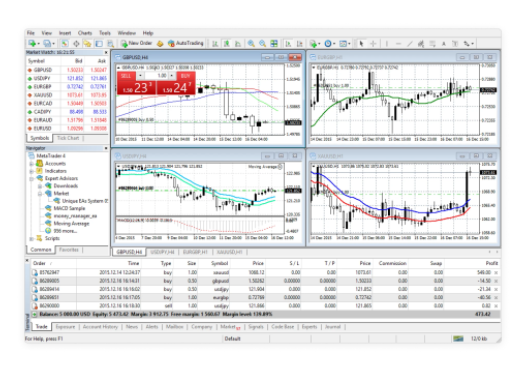Select order 86290000 in Trade tab
This screenshot has width=522, height=379.
[265, 306]
